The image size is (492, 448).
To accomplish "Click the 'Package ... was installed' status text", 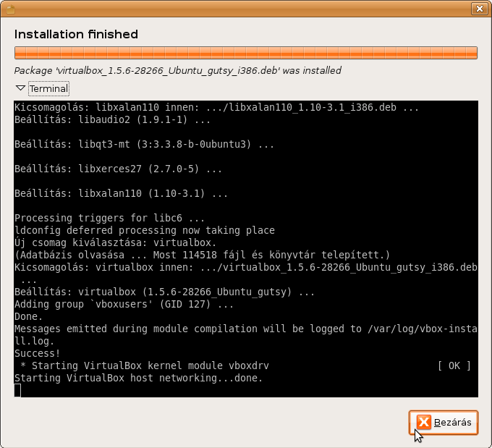I will point(177,71).
